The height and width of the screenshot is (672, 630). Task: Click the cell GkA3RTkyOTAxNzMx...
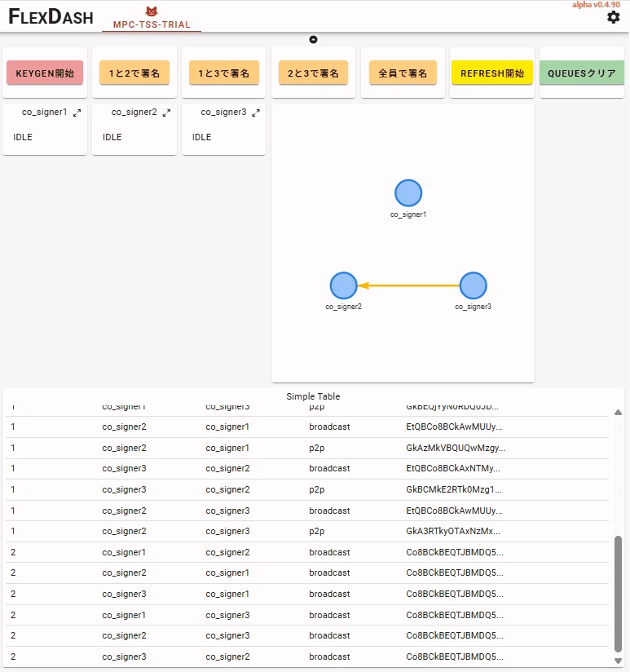[x=453, y=531]
